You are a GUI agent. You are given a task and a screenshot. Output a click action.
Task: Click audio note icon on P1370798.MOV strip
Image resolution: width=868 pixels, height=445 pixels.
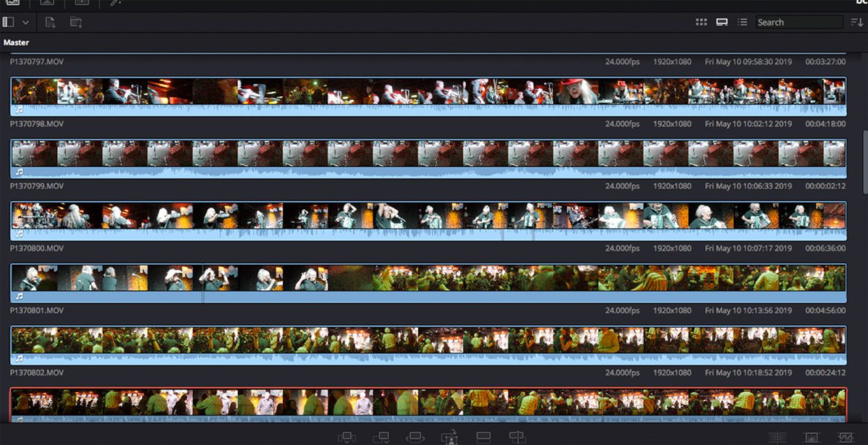(x=19, y=172)
